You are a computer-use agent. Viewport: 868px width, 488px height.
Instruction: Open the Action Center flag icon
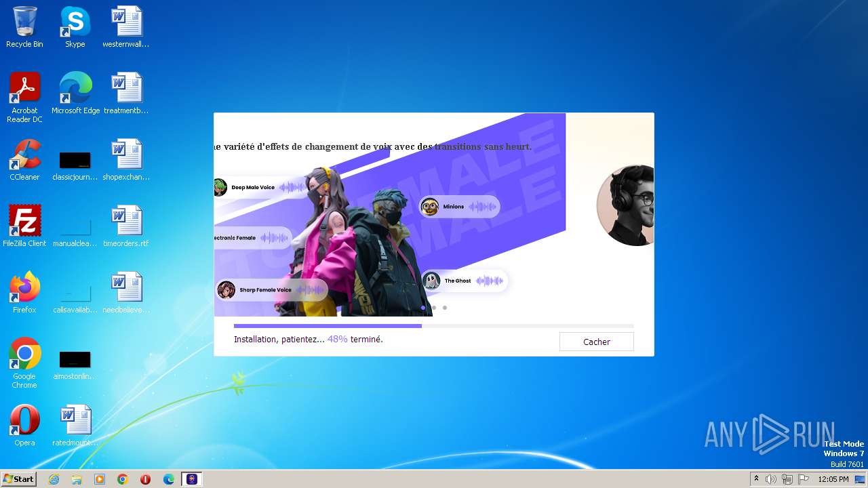[x=804, y=479]
